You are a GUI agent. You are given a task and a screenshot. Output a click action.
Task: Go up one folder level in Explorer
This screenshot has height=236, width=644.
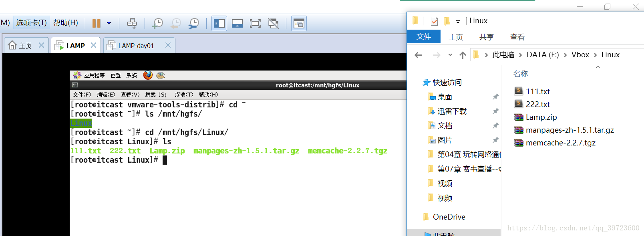pyautogui.click(x=463, y=55)
